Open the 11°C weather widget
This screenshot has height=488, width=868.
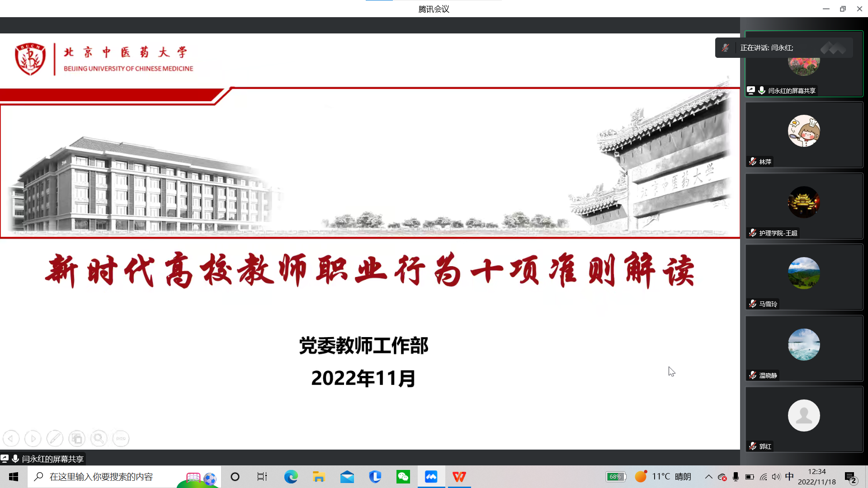[x=663, y=477]
